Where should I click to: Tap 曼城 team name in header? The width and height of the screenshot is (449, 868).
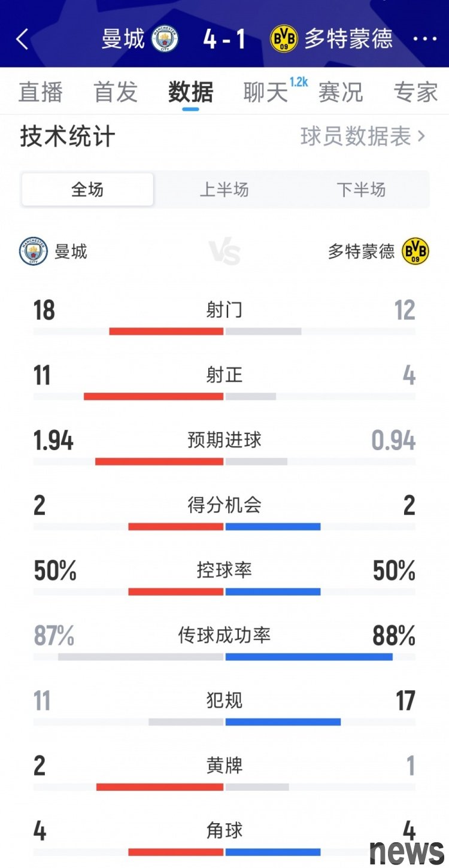tap(123, 40)
